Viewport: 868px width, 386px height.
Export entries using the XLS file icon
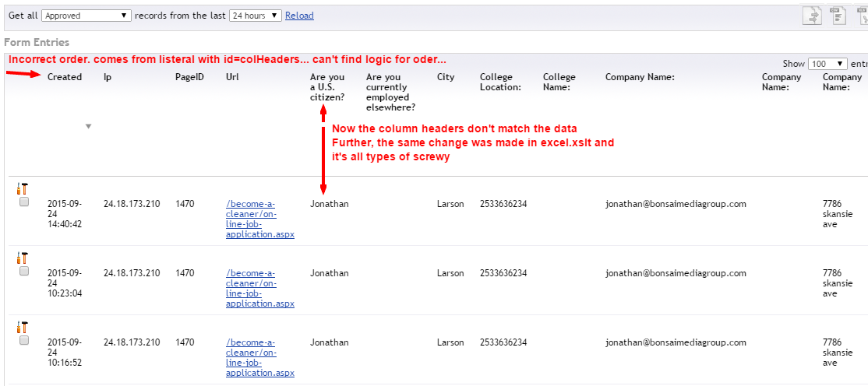point(863,16)
